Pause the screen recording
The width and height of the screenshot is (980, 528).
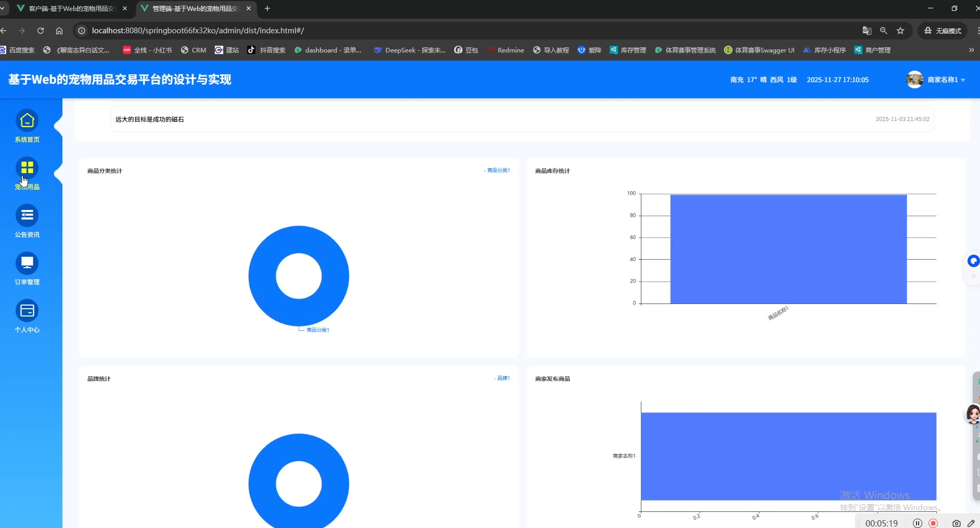[918, 523]
